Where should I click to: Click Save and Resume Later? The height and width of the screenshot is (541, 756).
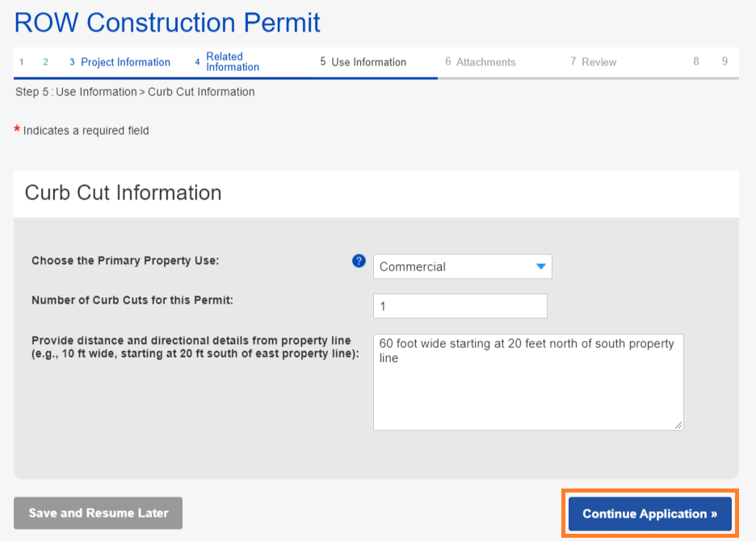[98, 513]
